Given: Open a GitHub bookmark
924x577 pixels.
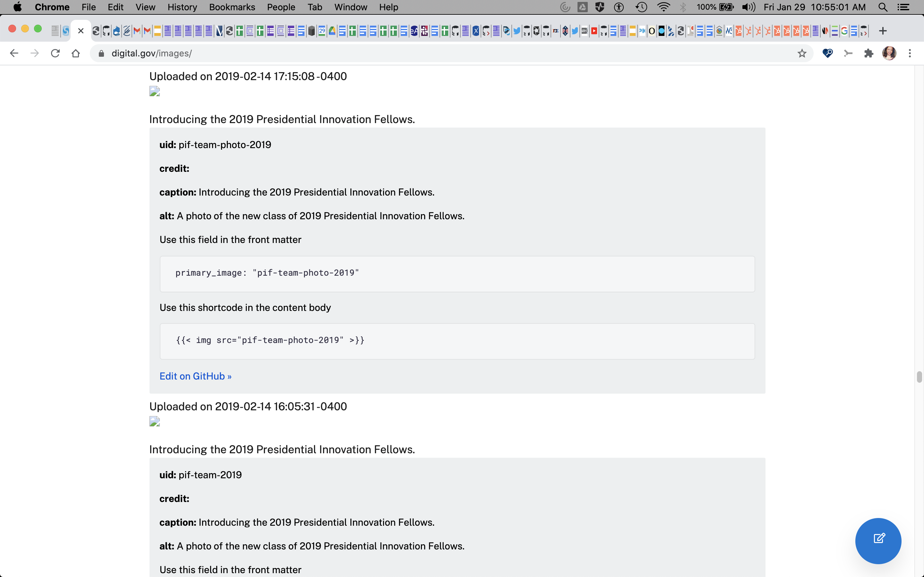Looking at the screenshot, I should click(x=106, y=31).
